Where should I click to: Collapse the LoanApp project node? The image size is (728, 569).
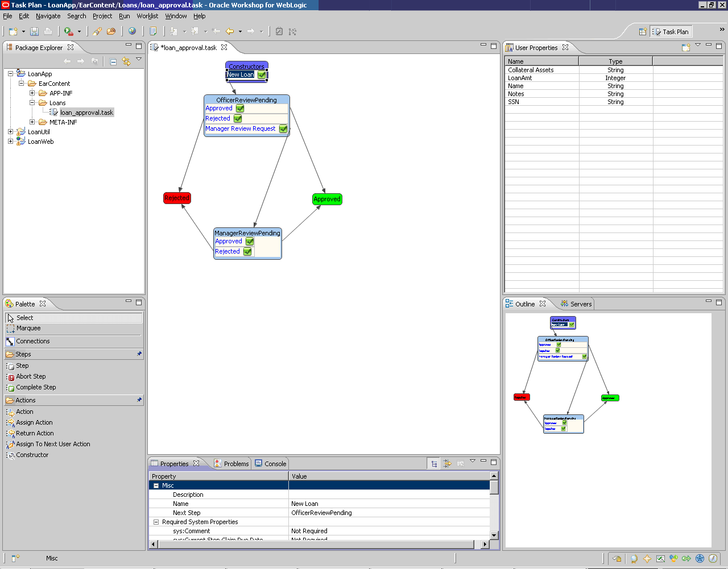[x=10, y=73]
